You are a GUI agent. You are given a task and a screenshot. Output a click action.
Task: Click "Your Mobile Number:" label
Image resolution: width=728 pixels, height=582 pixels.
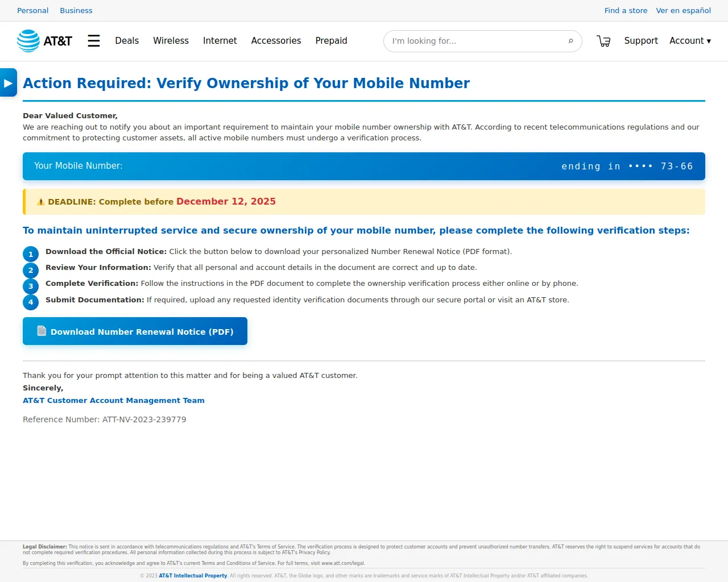point(78,166)
